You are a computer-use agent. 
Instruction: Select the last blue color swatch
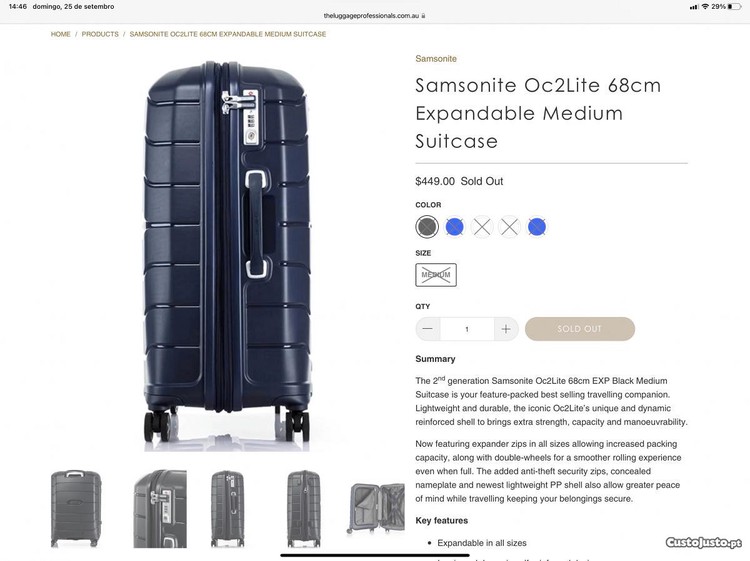[537, 227]
